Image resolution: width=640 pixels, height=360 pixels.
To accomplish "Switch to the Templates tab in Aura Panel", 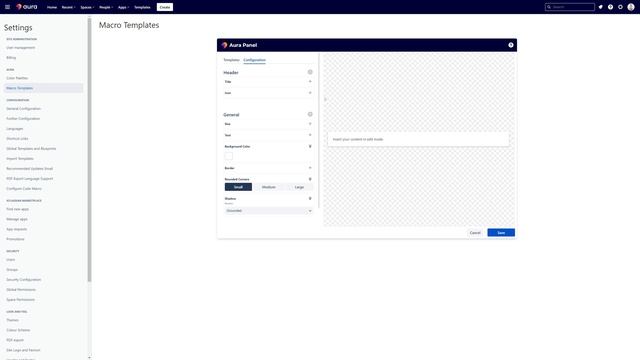I will 231,60.
